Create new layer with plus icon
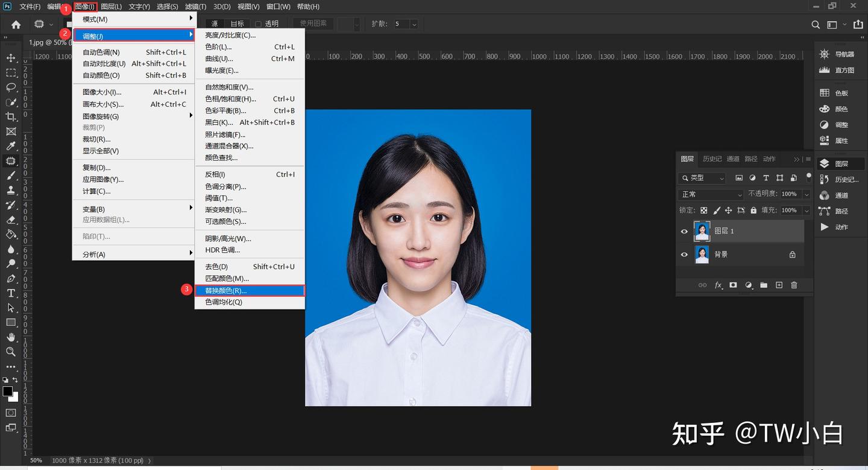The height and width of the screenshot is (470, 868). pyautogui.click(x=779, y=285)
